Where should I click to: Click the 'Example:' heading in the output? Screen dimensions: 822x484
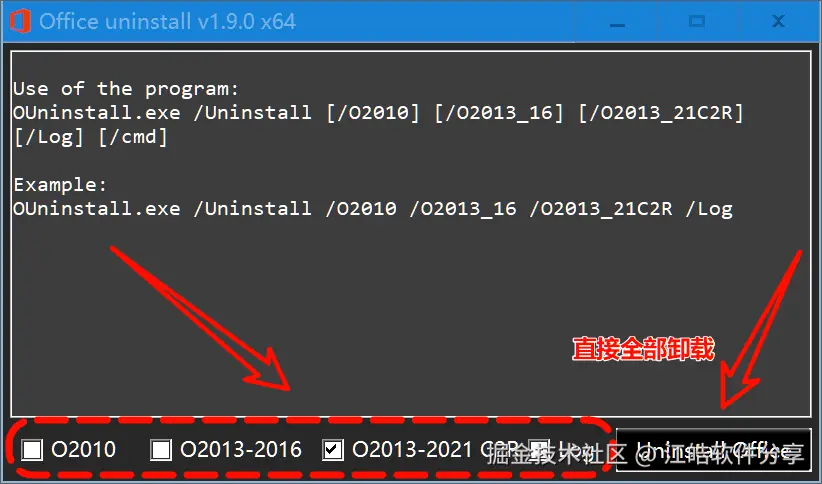coord(60,185)
